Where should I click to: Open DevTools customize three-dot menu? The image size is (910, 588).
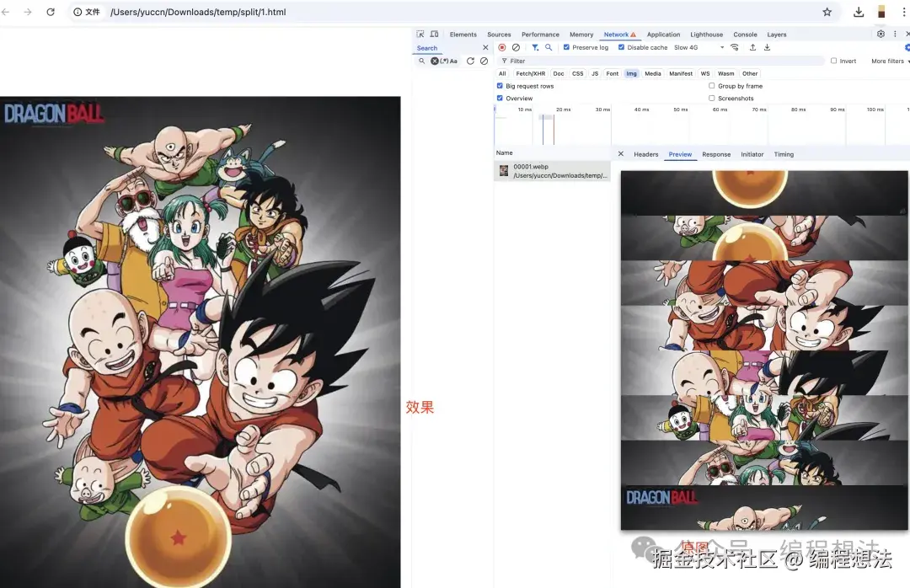click(x=895, y=35)
